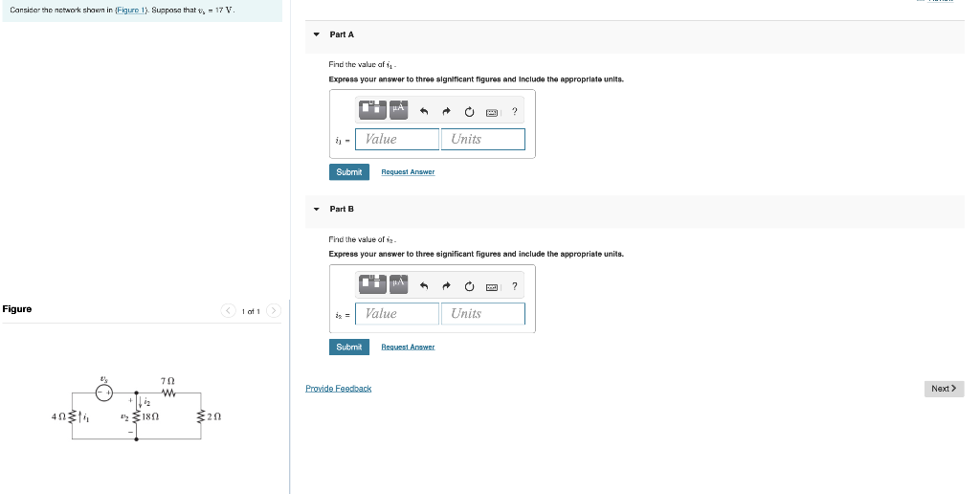
Task: Undo last entry in Part B
Action: (424, 286)
